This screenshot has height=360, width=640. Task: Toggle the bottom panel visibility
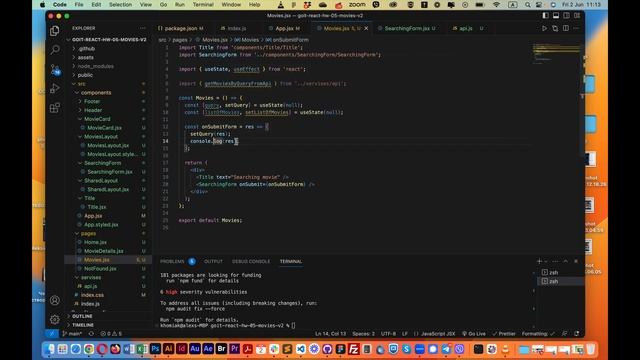click(556, 16)
